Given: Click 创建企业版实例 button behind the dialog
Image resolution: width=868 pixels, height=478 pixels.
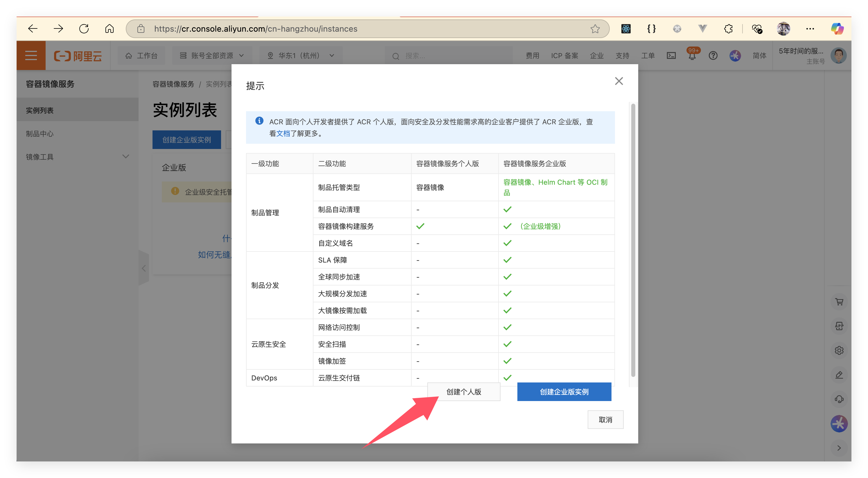Looking at the screenshot, I should coord(187,140).
